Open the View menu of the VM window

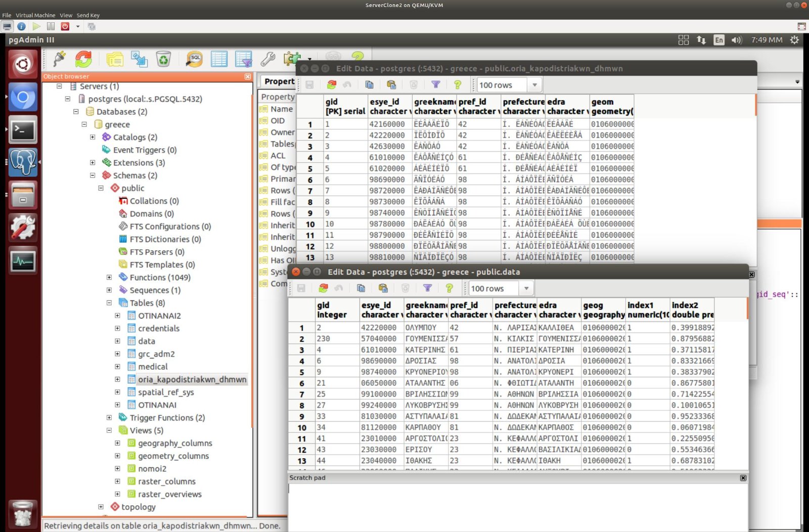tap(66, 15)
